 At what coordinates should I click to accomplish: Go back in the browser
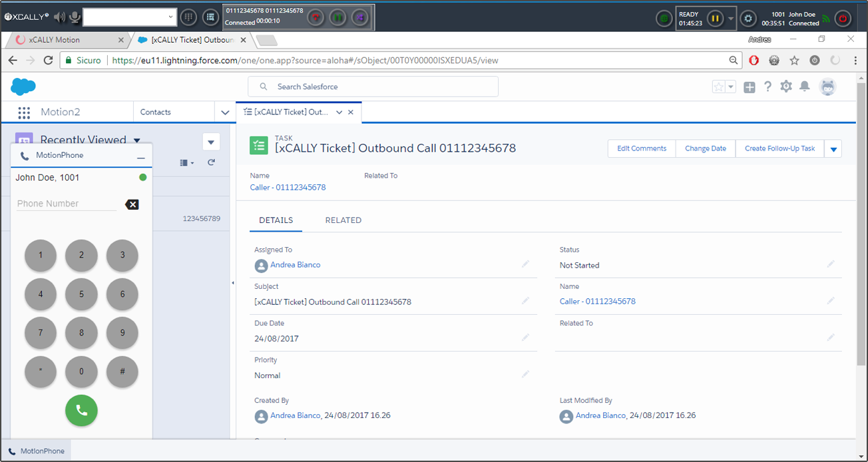tap(13, 60)
